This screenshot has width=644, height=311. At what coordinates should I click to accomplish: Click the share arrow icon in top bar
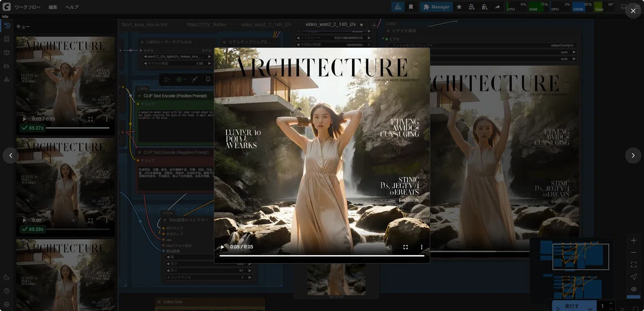(x=497, y=7)
